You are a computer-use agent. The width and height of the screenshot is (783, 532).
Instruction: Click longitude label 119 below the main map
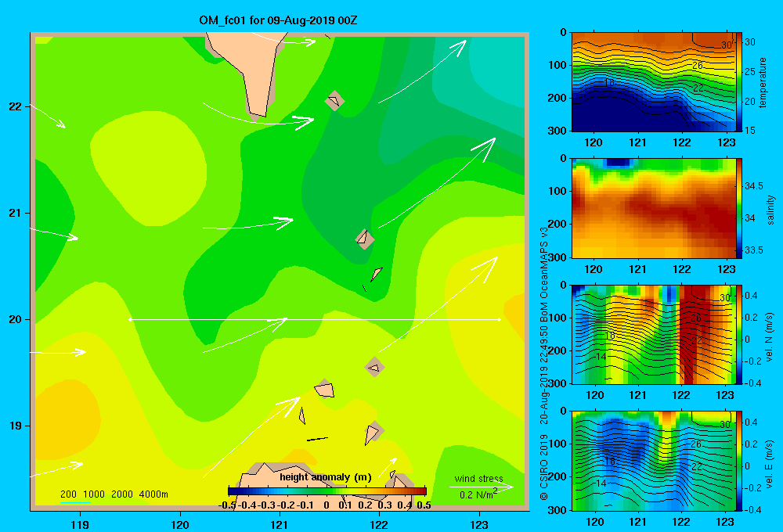point(81,524)
